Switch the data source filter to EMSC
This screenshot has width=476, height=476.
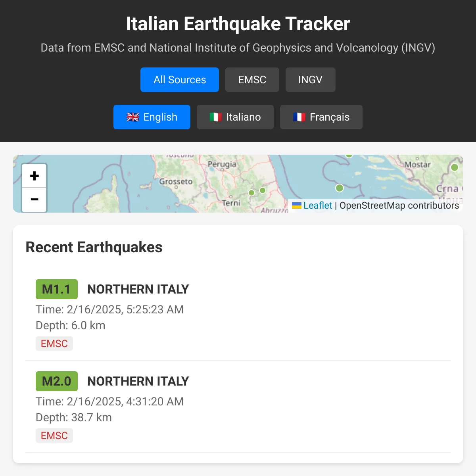252,80
